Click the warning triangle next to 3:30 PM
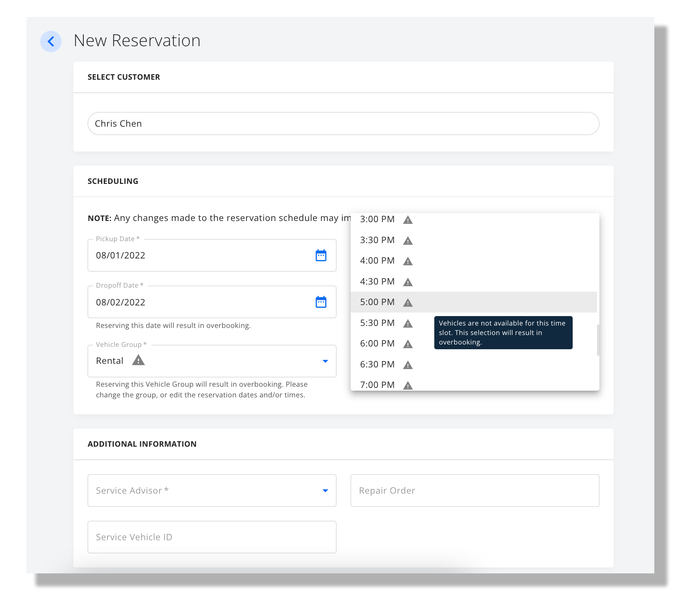Viewport: 695px width, 616px height. tap(408, 241)
